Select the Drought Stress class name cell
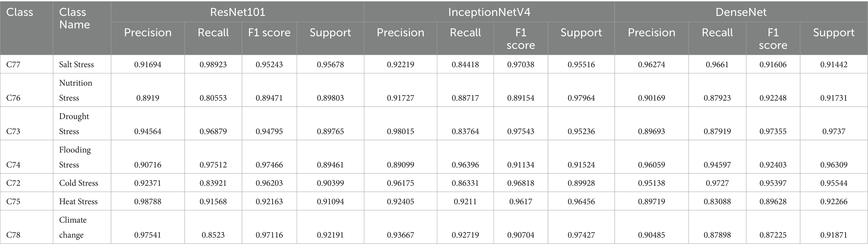Viewport: 868px width, 249px height. coord(74,123)
